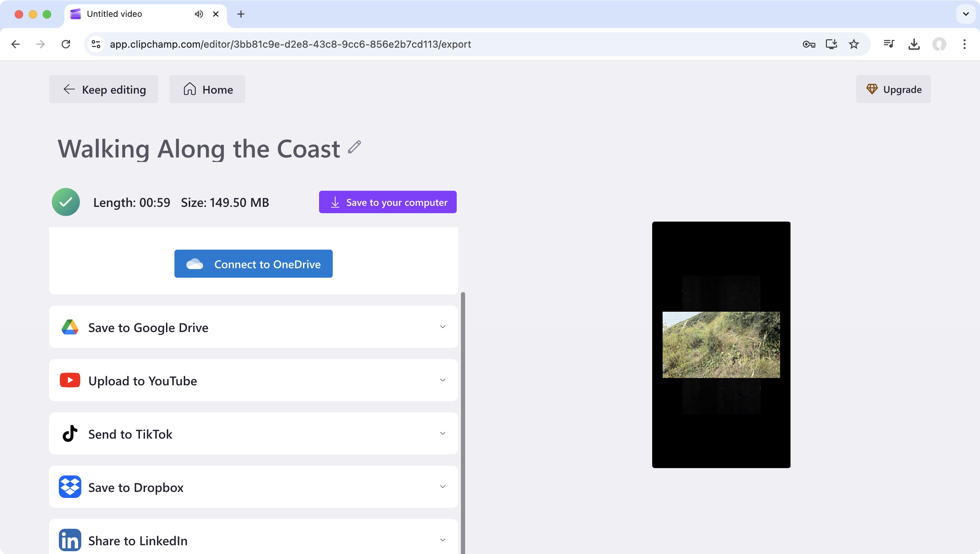The height and width of the screenshot is (554, 980).
Task: Click the TikTok icon
Action: 70,433
